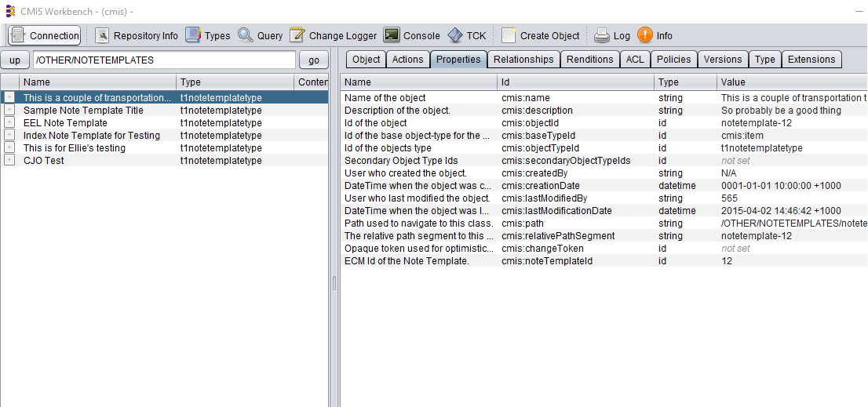Screen dimensions: 868x407
Task: Click the cmis:relativePathSegment property id
Action: [x=558, y=235]
